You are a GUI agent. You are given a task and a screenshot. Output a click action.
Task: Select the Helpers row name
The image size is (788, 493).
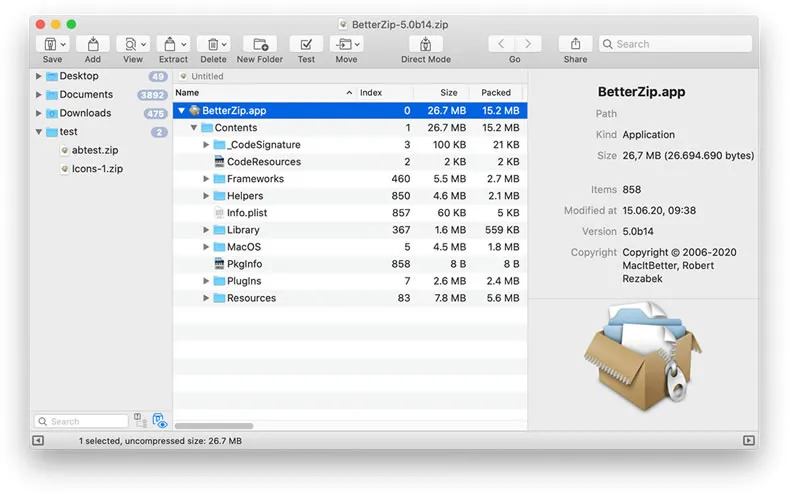click(x=245, y=196)
